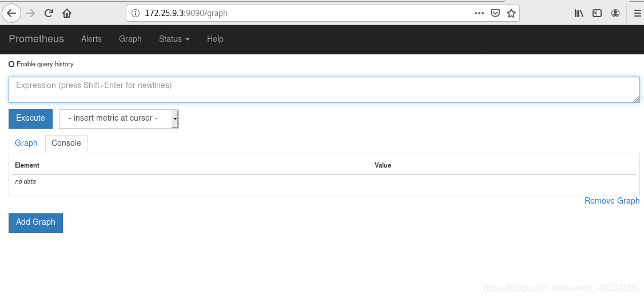This screenshot has height=298, width=644.
Task: Focus the Expression input field
Action: click(x=324, y=90)
